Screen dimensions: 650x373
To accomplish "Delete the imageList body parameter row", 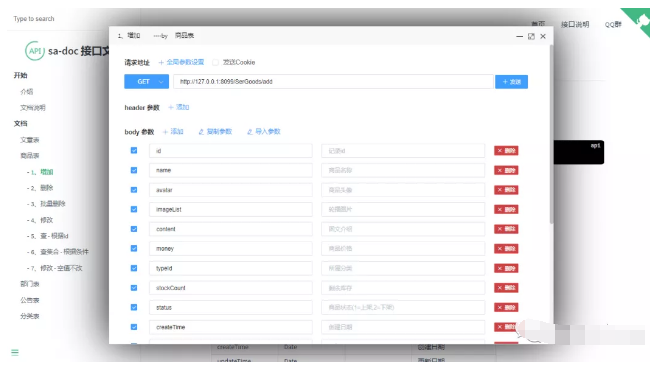I will coord(506,209).
